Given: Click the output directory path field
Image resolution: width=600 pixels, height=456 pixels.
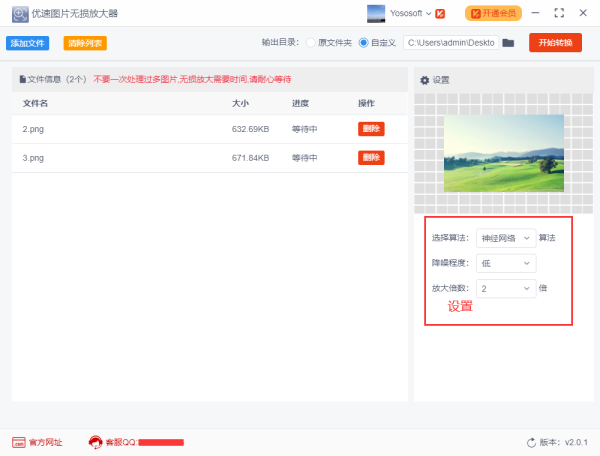Looking at the screenshot, I should click(x=450, y=43).
